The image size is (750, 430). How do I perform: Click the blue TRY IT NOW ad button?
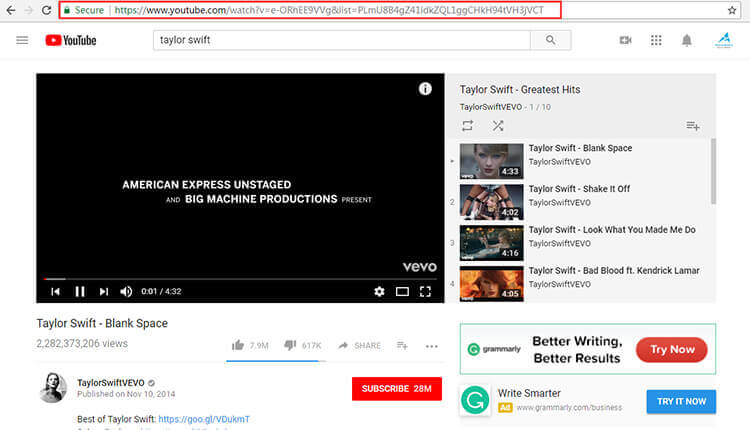681,401
